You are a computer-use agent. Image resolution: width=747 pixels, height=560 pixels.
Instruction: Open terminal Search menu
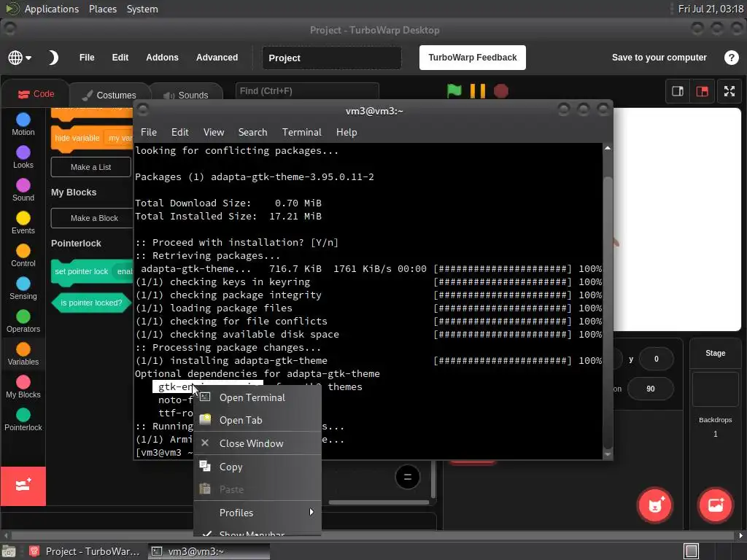[252, 132]
